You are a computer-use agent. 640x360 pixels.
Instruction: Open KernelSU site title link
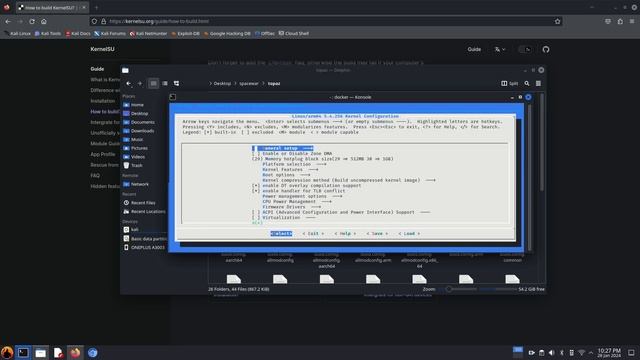click(102, 49)
